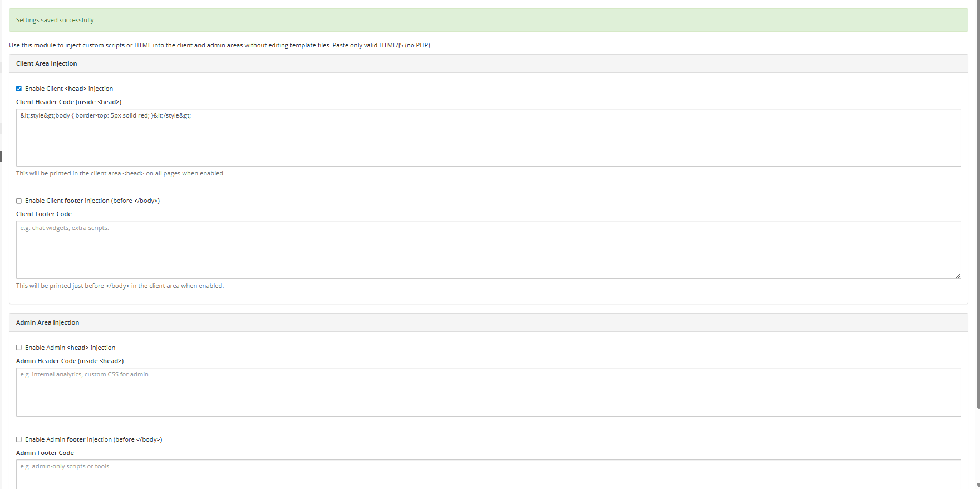Enable Client footer injection checkbox
The width and height of the screenshot is (980, 489).
tap(19, 201)
